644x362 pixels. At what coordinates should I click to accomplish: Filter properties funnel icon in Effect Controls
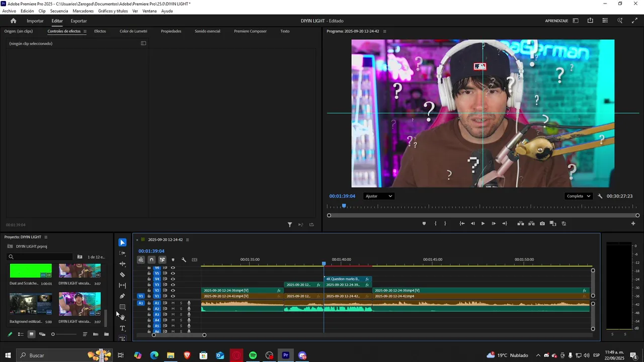point(290,225)
